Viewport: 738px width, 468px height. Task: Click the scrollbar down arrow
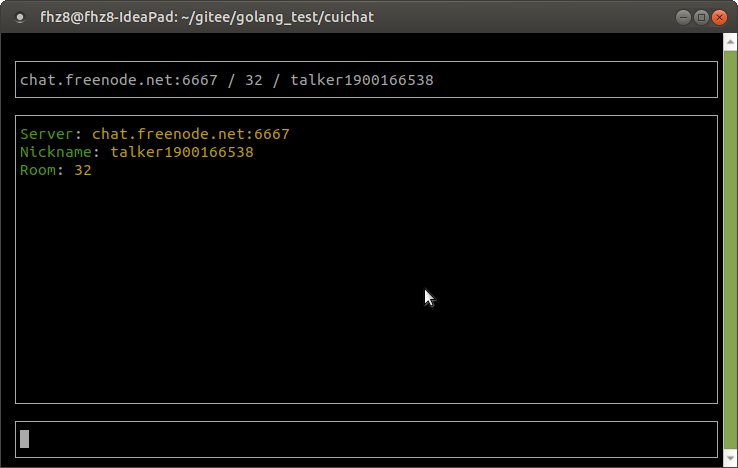730,458
